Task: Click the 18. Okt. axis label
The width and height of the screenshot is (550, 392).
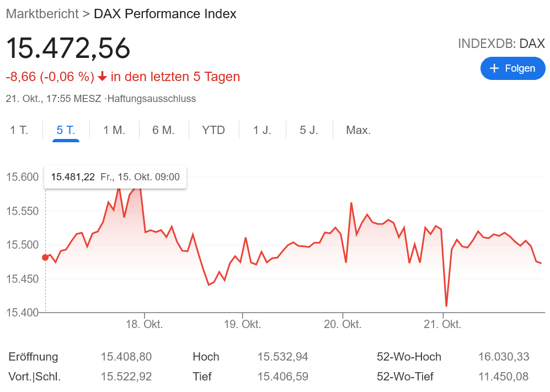Action: point(145,324)
